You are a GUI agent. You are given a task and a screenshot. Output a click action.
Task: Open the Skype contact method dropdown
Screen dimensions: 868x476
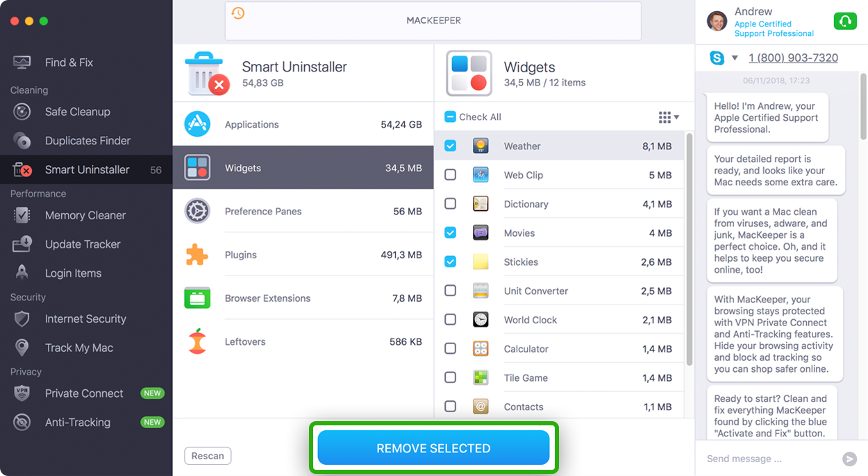click(735, 58)
